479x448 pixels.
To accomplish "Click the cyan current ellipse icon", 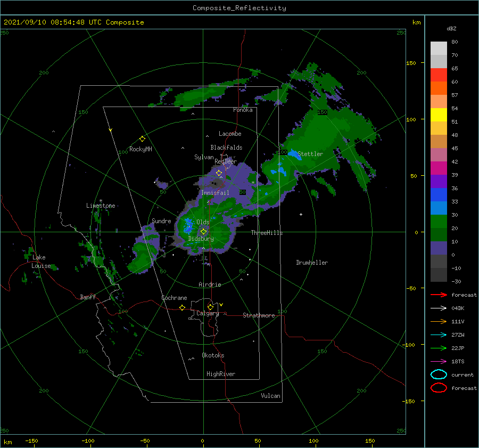I will [x=439, y=374].
